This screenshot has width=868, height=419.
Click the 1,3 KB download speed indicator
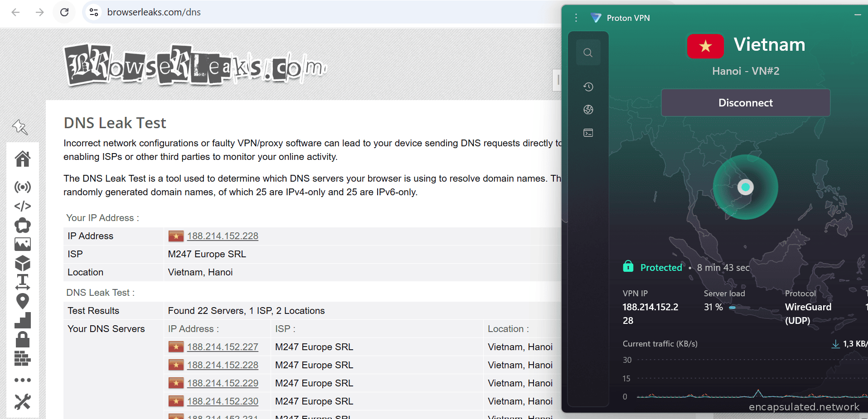(x=849, y=344)
